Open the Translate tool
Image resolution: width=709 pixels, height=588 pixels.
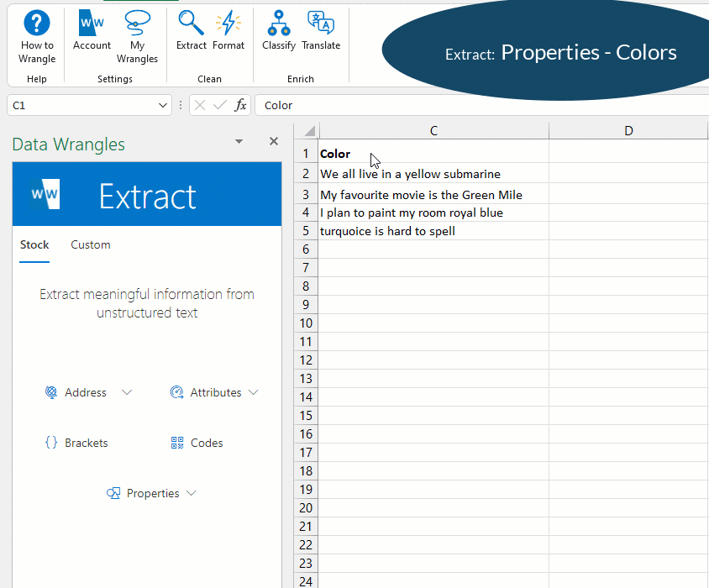[321, 31]
